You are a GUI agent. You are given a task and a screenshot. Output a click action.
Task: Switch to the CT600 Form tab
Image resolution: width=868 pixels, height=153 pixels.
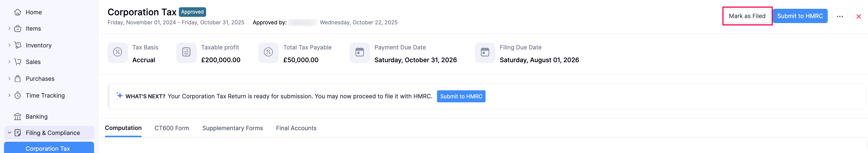172,128
